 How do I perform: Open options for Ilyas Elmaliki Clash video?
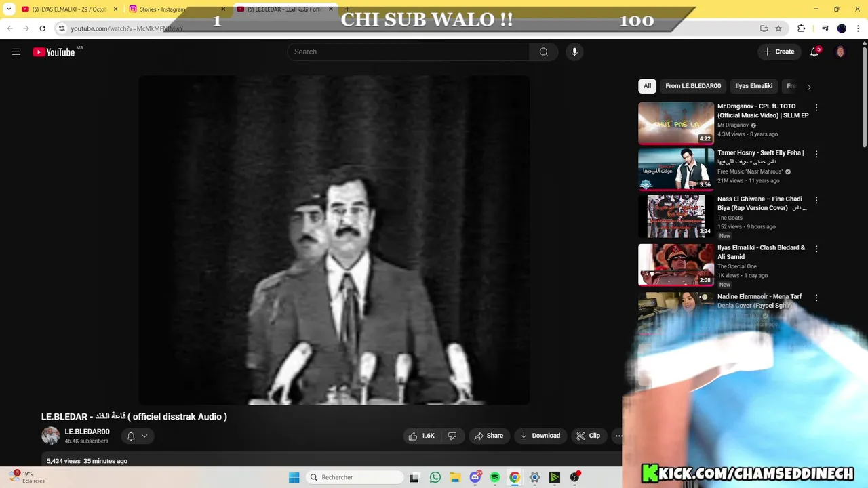[x=816, y=249]
